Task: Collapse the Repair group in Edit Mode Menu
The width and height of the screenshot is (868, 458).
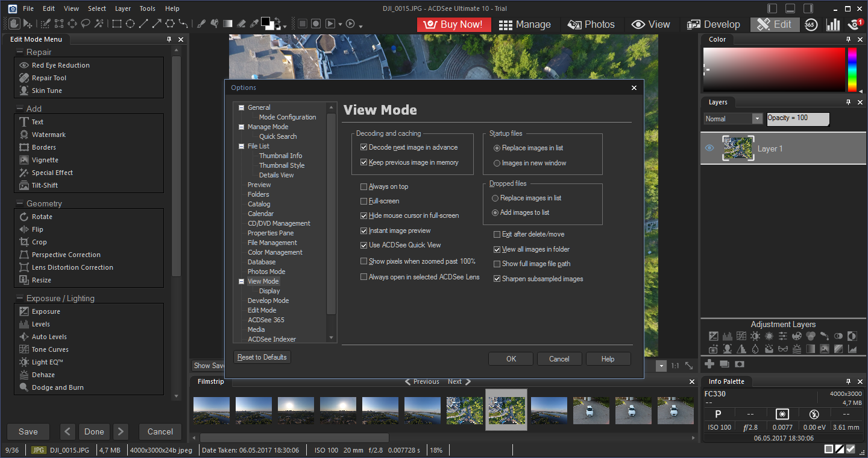Action: 20,52
